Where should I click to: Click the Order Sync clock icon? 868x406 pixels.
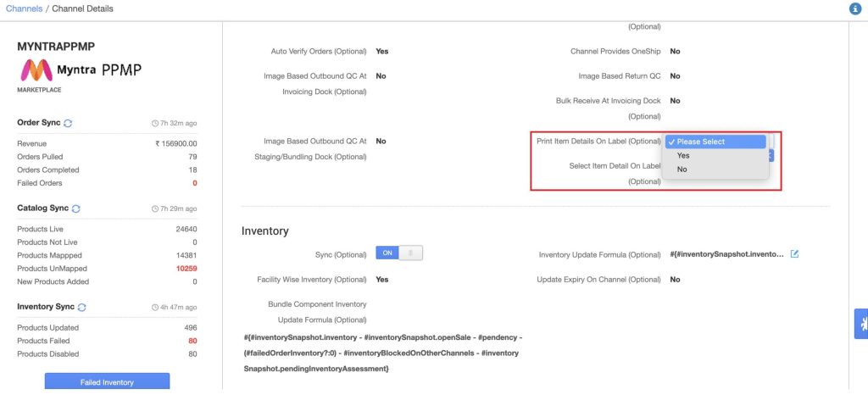click(155, 124)
